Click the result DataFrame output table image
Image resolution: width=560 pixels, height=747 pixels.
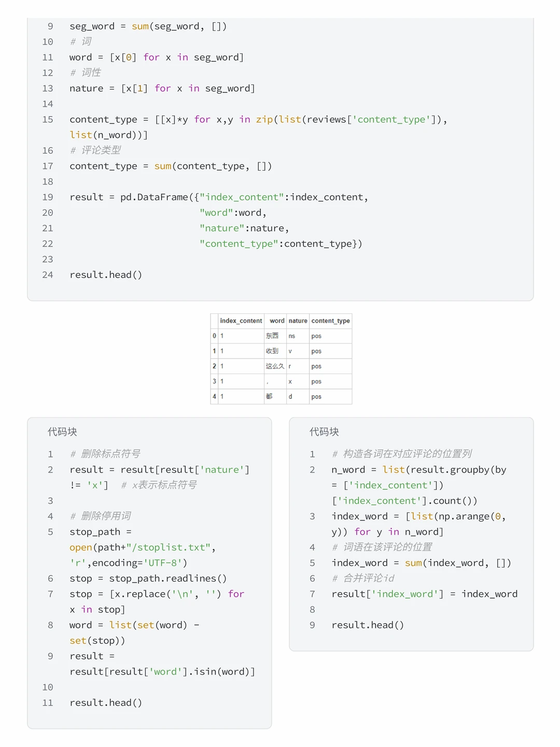pyautogui.click(x=281, y=358)
